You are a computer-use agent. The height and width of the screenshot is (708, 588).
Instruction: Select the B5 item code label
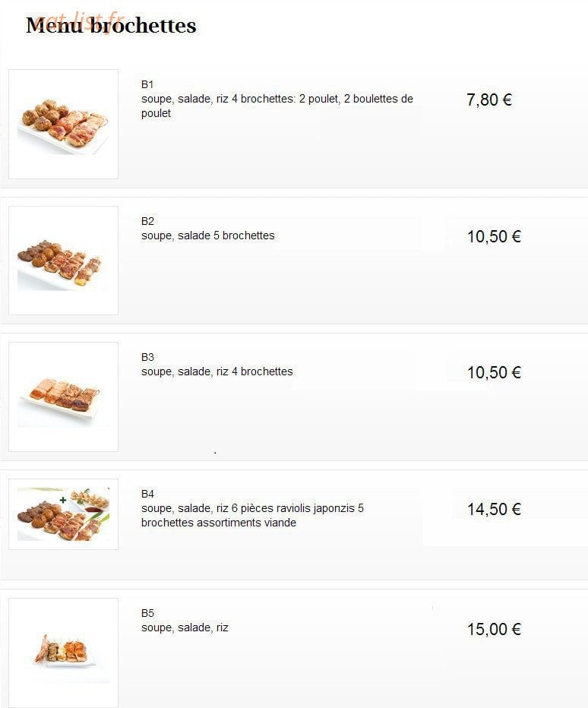click(x=147, y=613)
